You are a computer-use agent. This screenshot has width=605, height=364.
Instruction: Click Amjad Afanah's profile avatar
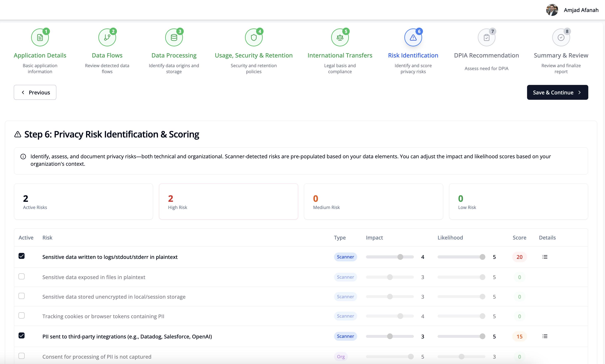[x=552, y=10]
